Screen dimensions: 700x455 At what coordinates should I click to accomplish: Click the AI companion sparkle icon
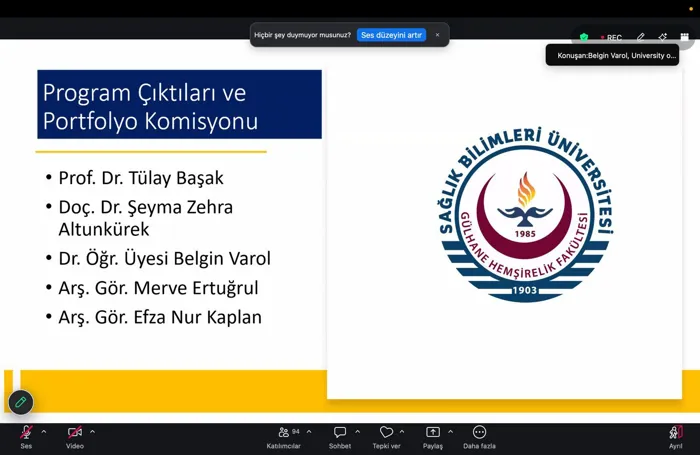[662, 37]
